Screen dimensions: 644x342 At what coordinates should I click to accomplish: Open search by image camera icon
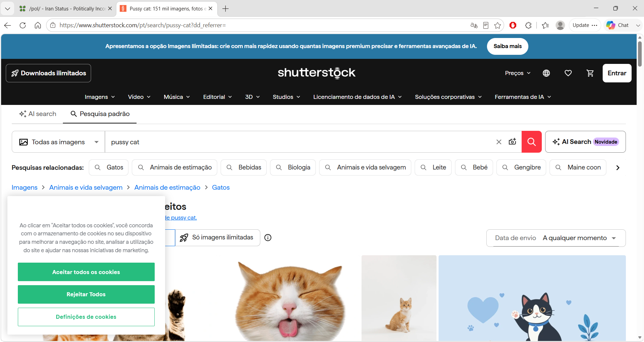click(x=512, y=142)
